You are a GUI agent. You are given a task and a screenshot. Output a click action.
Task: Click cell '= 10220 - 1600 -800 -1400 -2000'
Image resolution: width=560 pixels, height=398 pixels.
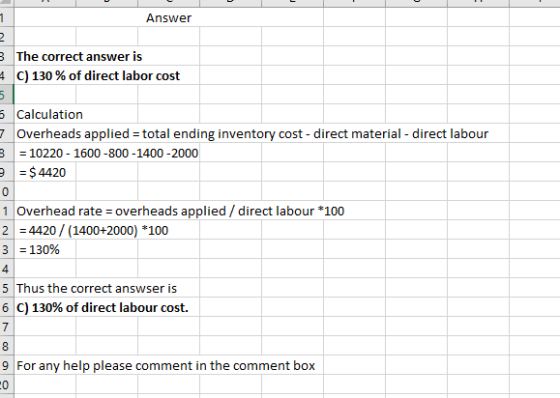[109, 153]
